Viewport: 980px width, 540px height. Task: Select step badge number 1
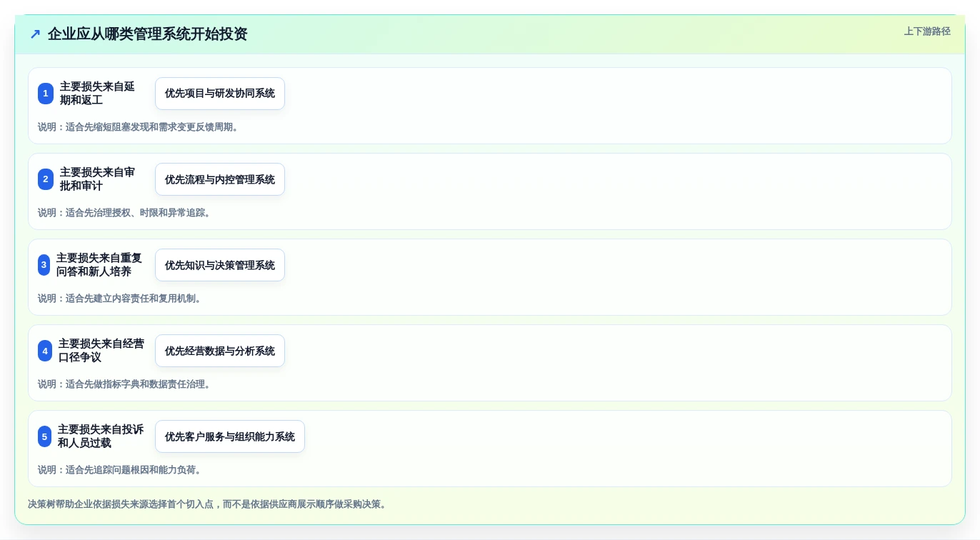(46, 94)
